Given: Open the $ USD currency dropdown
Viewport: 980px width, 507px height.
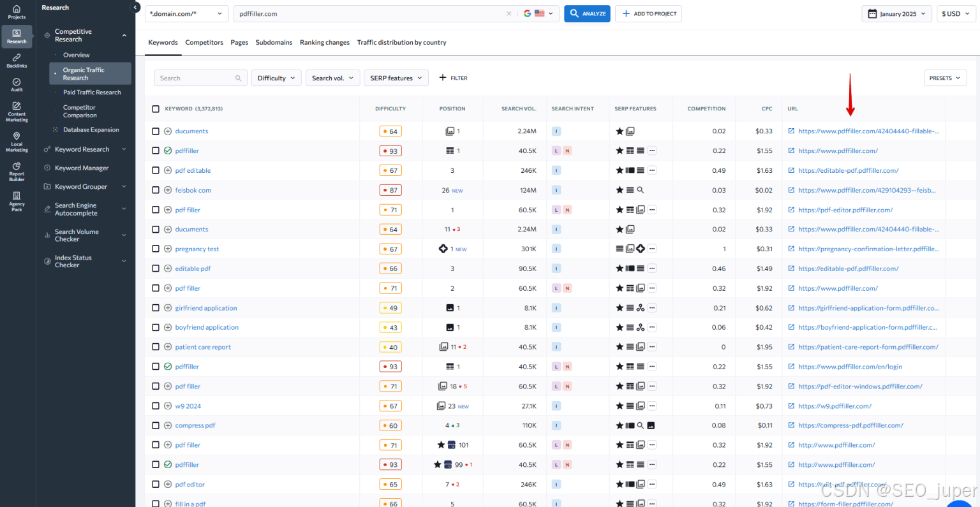Looking at the screenshot, I should pyautogui.click(x=956, y=13).
